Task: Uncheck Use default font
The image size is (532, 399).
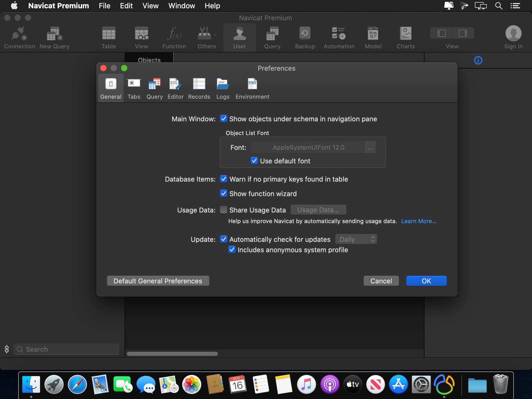Action: pos(254,161)
